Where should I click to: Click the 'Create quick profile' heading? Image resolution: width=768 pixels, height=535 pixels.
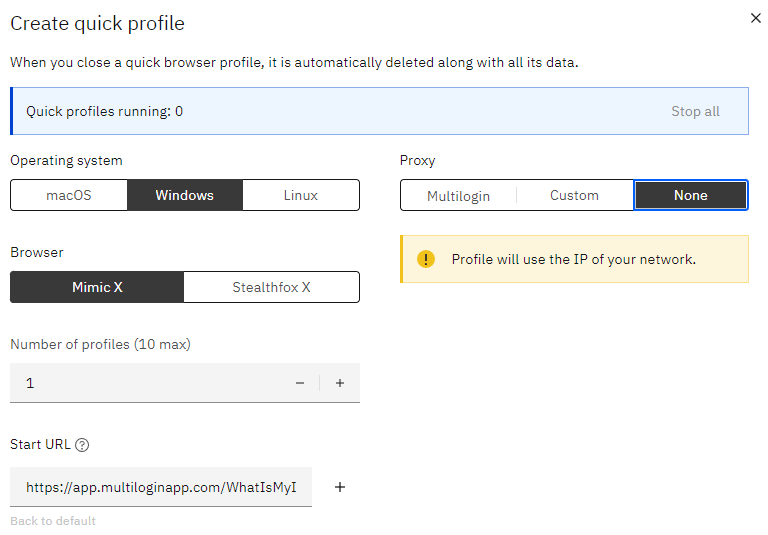97,24
